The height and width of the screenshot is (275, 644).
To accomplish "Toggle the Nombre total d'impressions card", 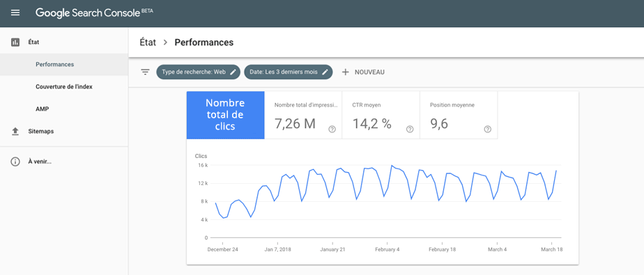I will click(303, 115).
